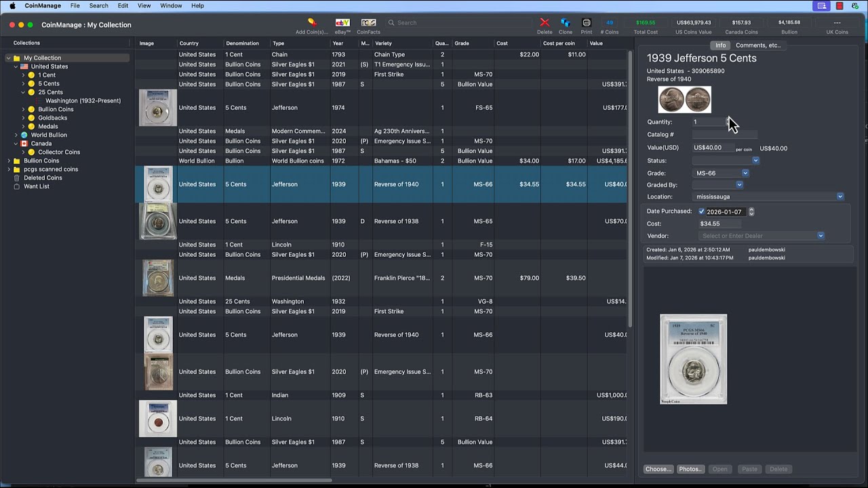868x488 pixels.
Task: Click the World Bullion globe icon
Action: 24,135
